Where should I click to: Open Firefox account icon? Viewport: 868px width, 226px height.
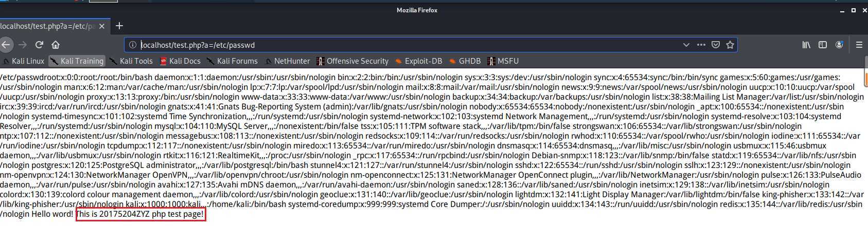point(839,45)
